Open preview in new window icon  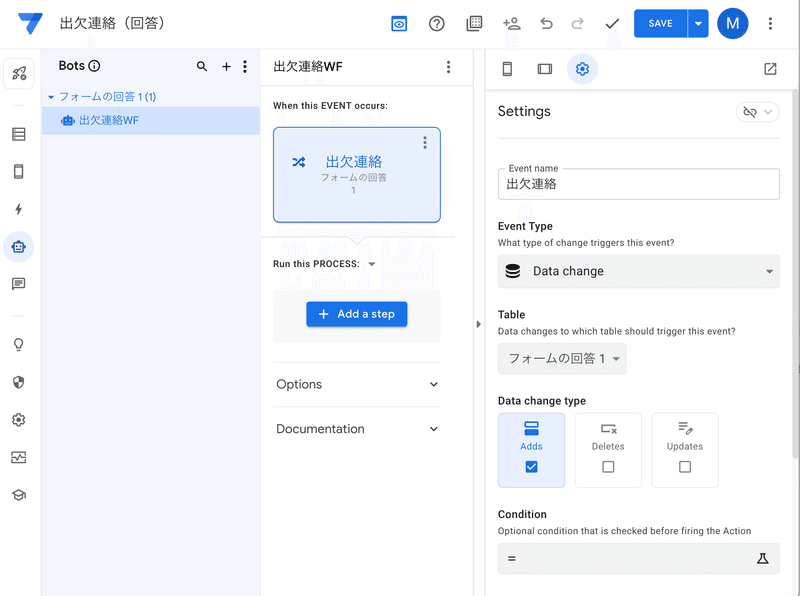click(770, 69)
